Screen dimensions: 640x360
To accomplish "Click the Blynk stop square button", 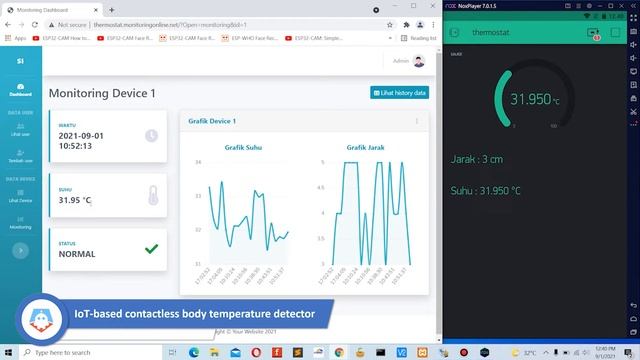I will 615,32.
